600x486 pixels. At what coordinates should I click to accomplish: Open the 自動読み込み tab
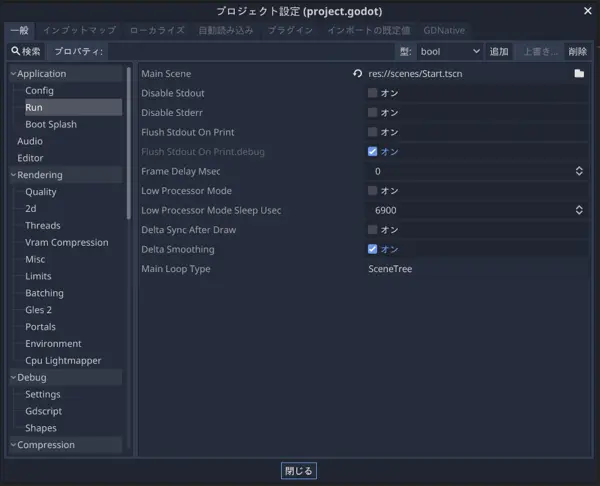click(226, 30)
